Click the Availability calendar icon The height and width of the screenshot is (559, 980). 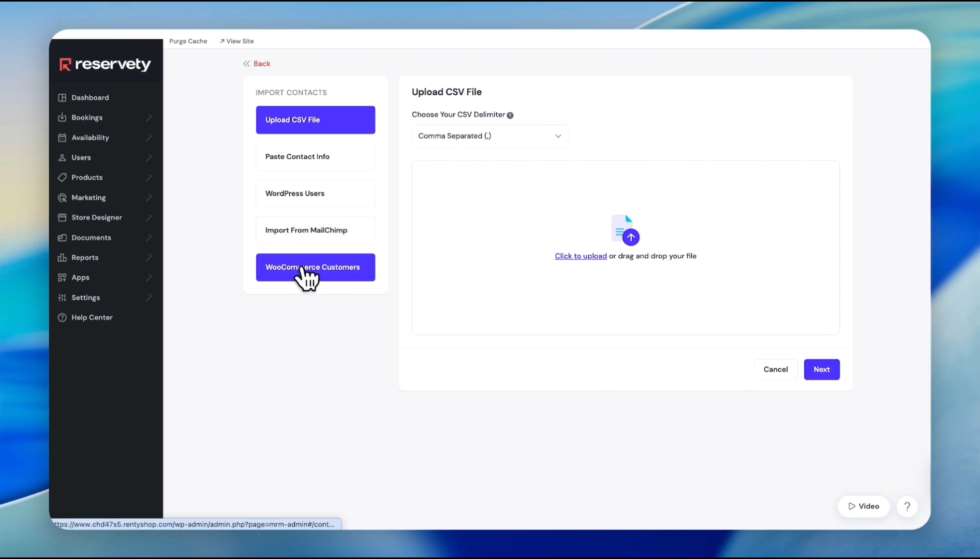62,138
